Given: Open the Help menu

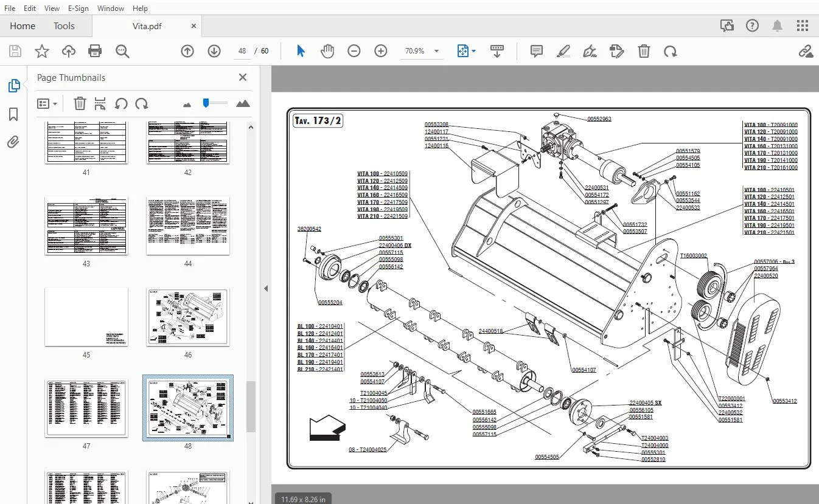Looking at the screenshot, I should 140,9.
